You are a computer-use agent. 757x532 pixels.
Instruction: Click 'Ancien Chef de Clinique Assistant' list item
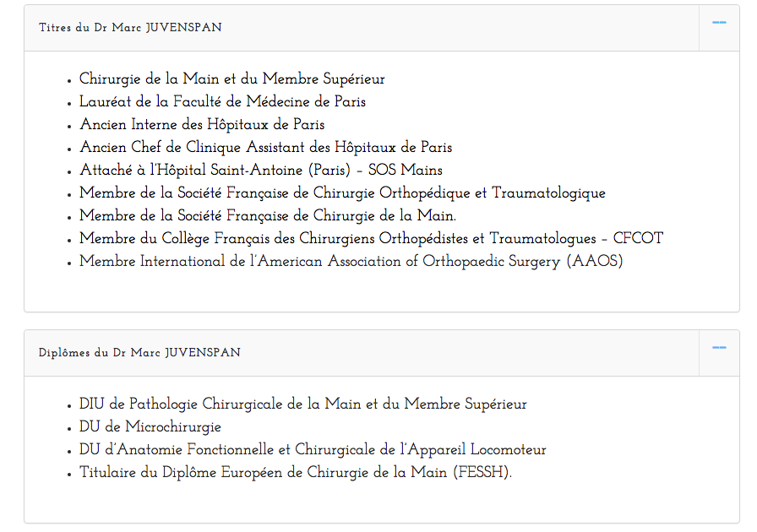click(265, 147)
